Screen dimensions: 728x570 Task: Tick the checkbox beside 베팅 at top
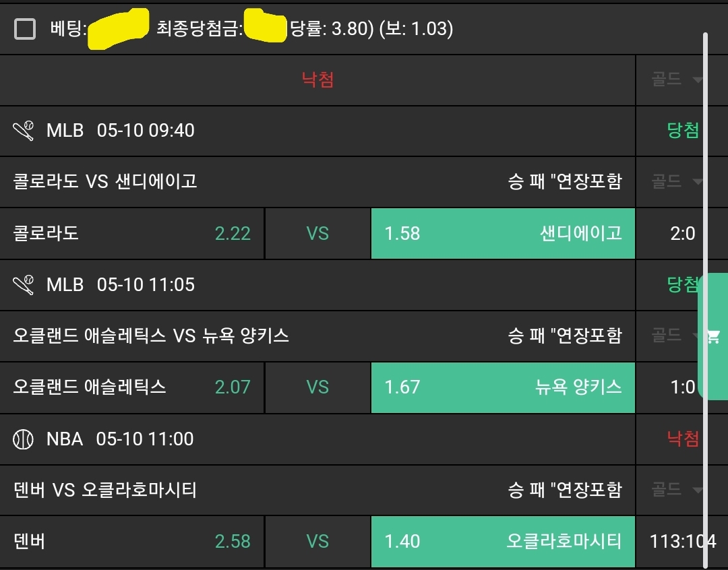click(x=25, y=29)
